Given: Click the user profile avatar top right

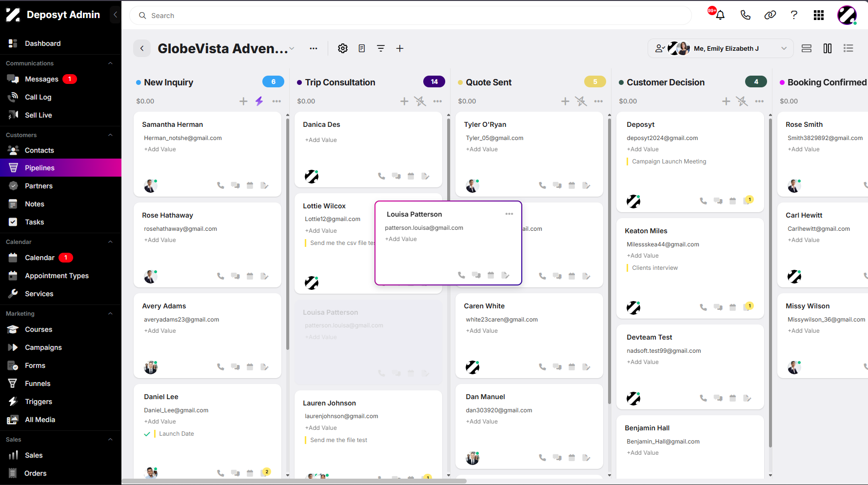Looking at the screenshot, I should click(x=847, y=15).
